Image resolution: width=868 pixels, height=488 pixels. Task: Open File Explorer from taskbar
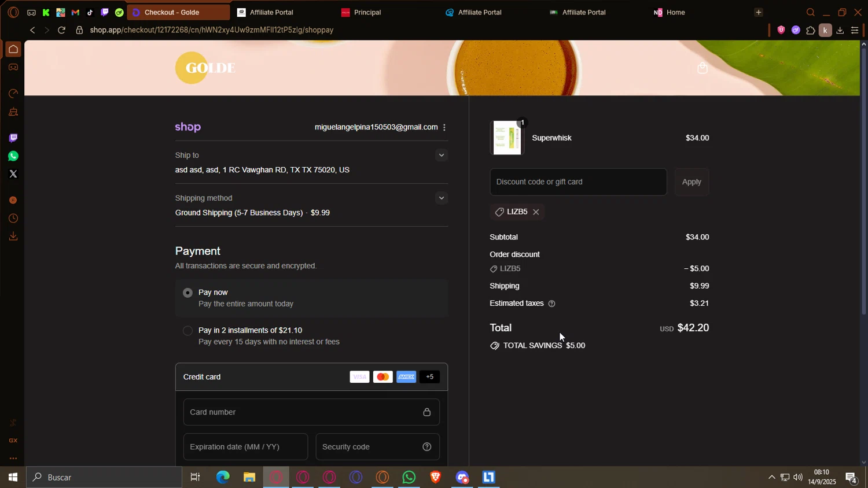pos(249,477)
